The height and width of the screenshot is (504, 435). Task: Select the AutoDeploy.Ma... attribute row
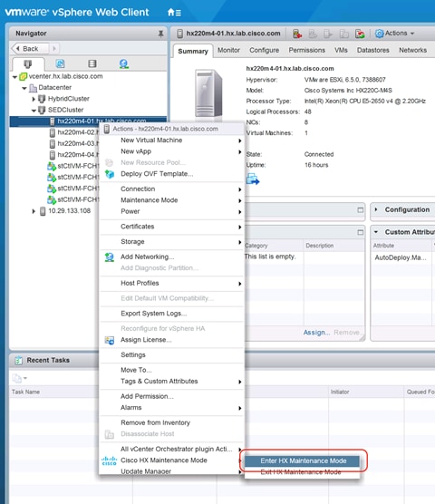pos(401,257)
